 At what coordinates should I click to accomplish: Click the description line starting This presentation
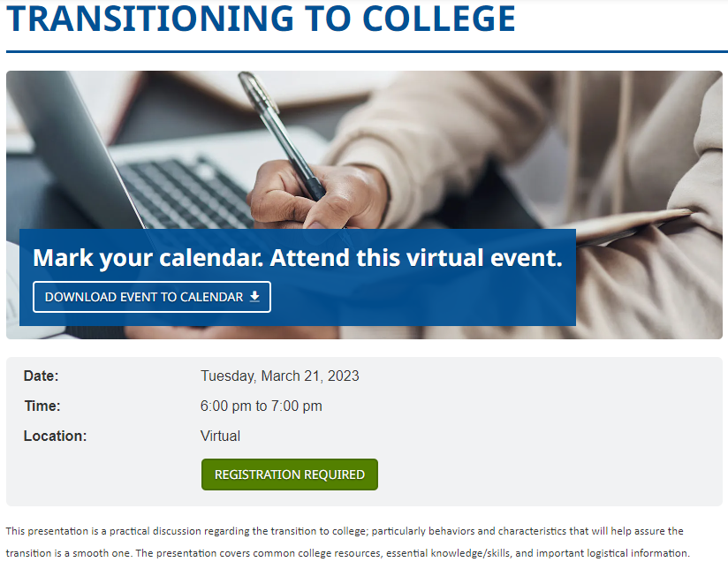pos(345,531)
